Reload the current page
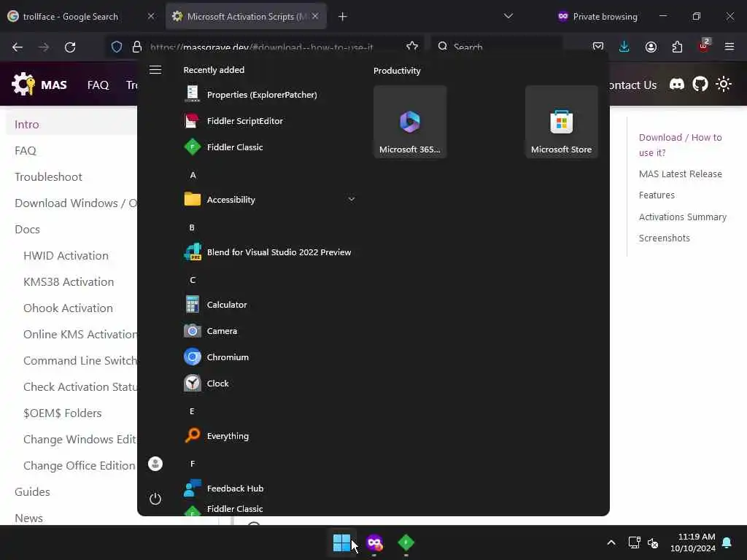 click(70, 47)
